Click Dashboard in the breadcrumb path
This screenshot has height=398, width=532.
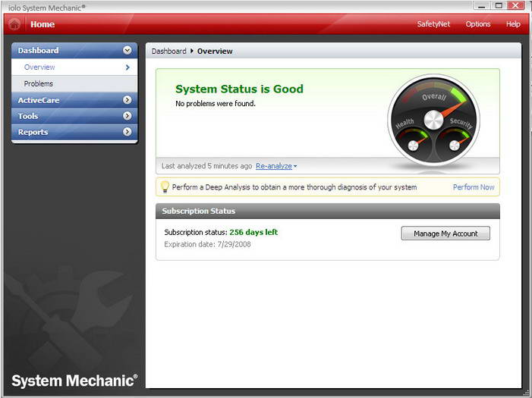[x=168, y=52]
